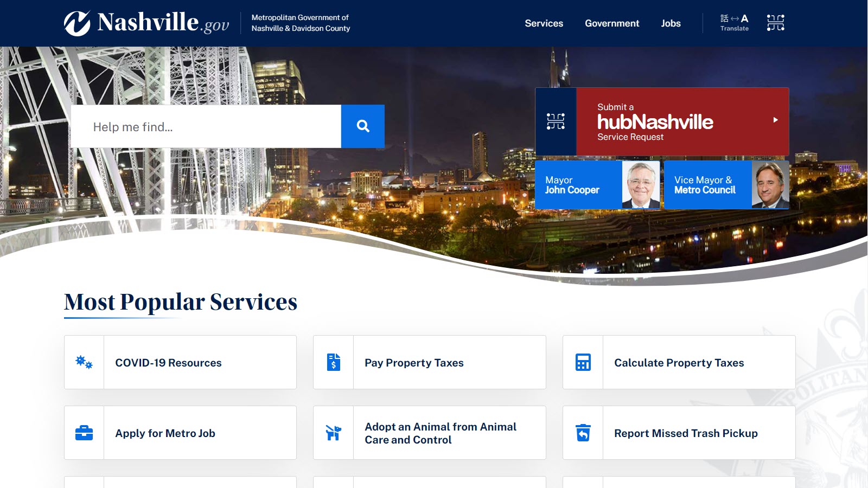Viewport: 868px width, 488px height.
Task: Click the missed trash pickup bin icon
Action: coord(583,433)
